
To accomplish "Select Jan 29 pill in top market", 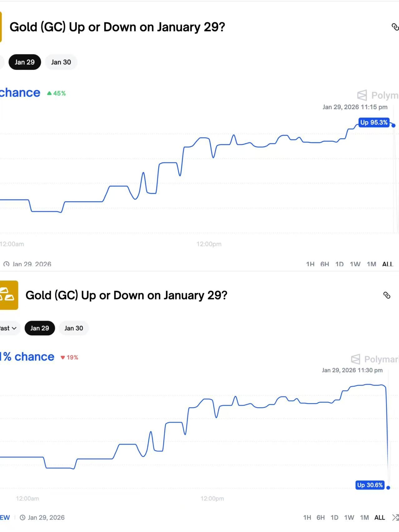I will [25, 62].
